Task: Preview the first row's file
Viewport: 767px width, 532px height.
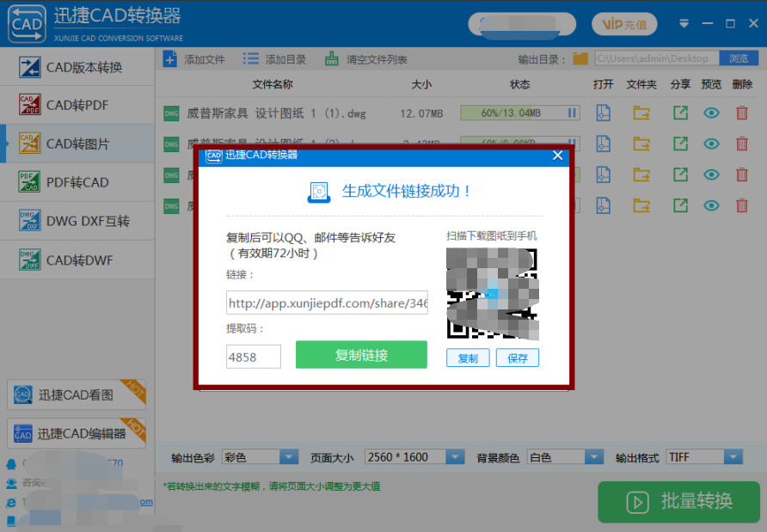Action: click(x=711, y=113)
